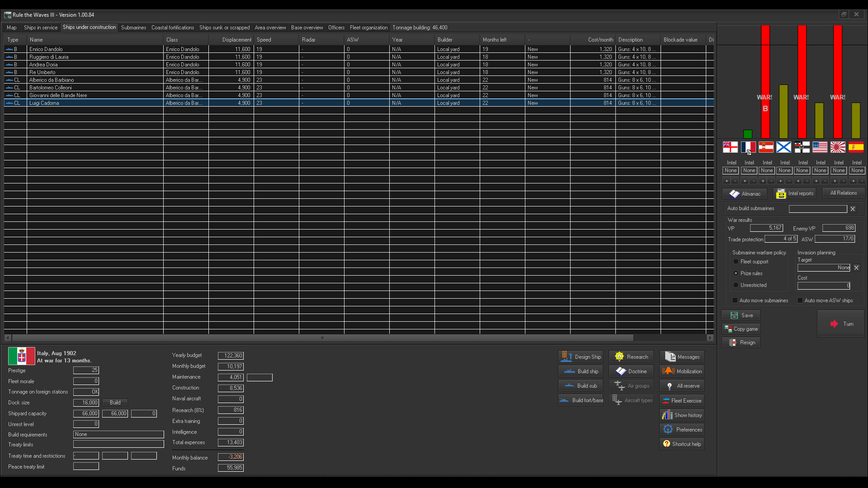
Task: Open the Fleet Exercise screen
Action: [681, 400]
